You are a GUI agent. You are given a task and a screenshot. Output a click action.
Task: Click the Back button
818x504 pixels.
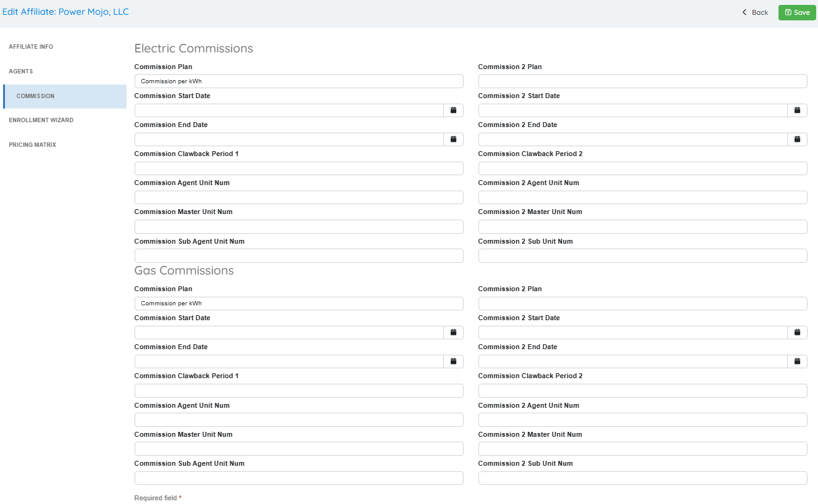755,12
